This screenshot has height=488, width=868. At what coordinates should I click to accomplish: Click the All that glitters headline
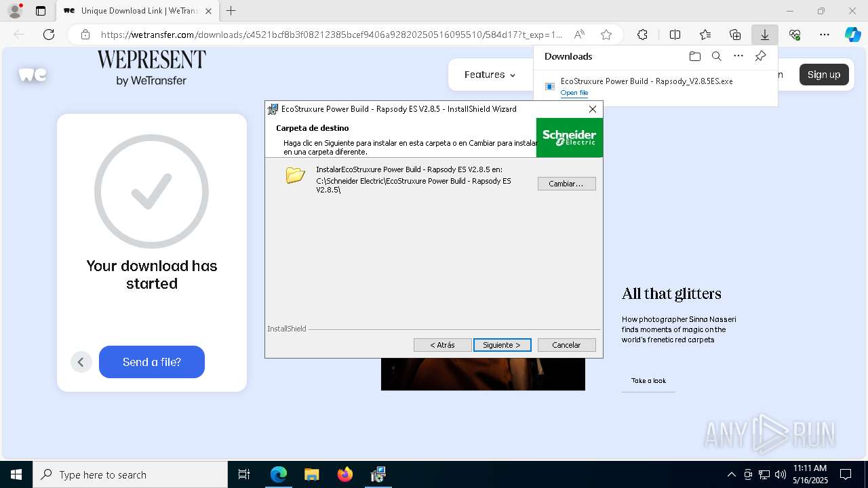671,293
